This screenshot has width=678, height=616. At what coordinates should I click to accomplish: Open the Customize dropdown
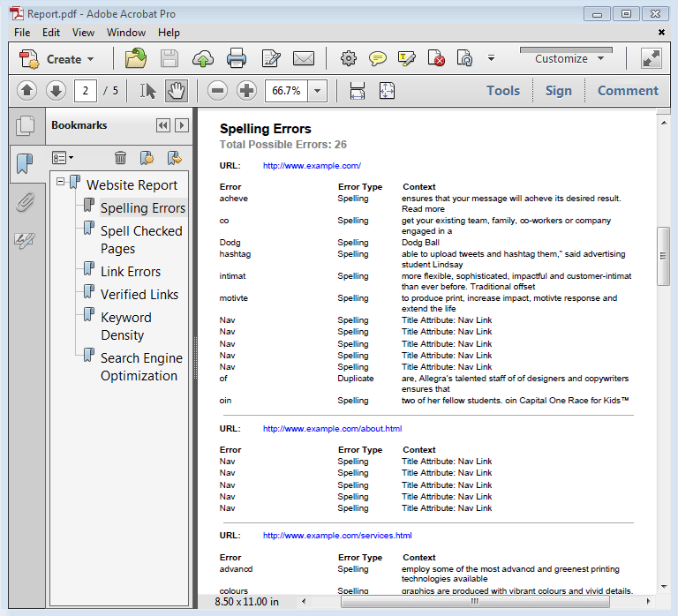pos(569,59)
